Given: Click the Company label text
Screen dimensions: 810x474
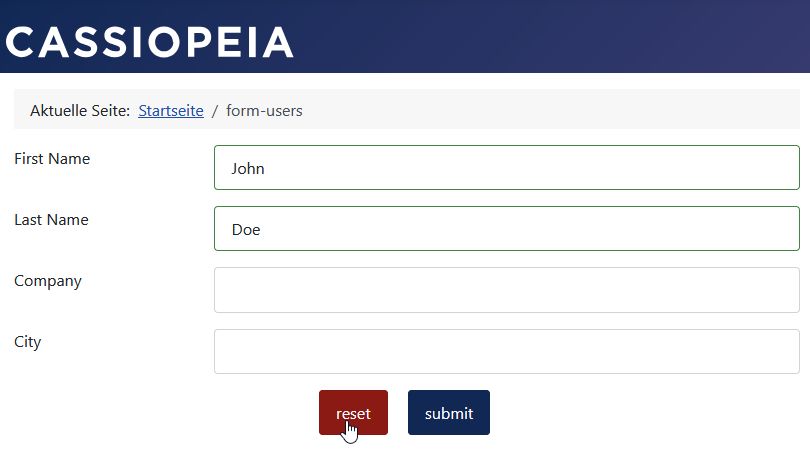Looking at the screenshot, I should click(48, 281).
